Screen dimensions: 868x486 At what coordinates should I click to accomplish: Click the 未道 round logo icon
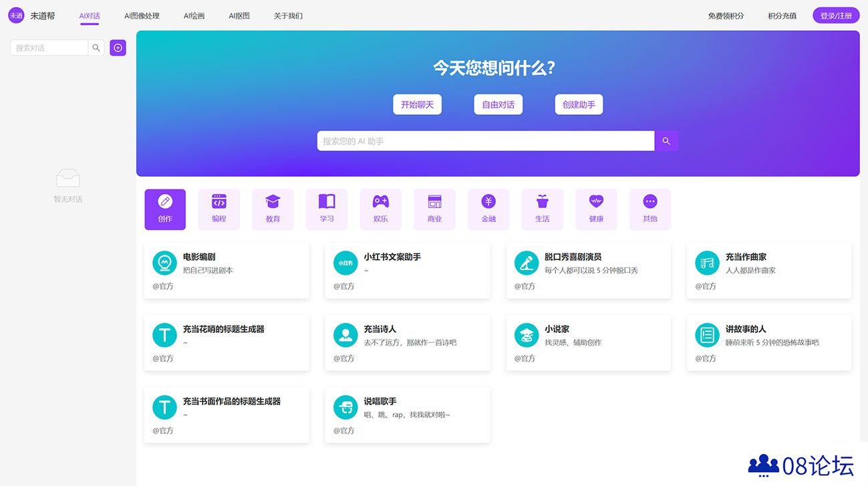coord(16,15)
